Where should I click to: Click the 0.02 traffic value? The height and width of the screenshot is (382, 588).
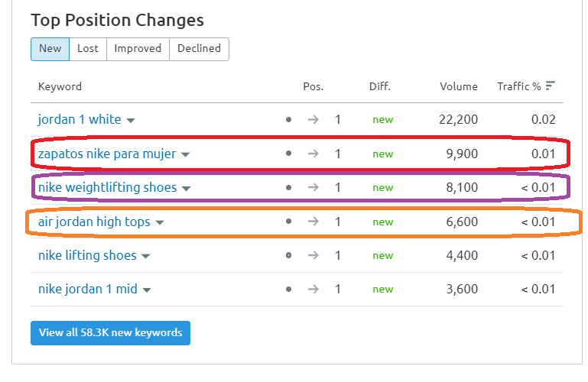click(x=544, y=119)
